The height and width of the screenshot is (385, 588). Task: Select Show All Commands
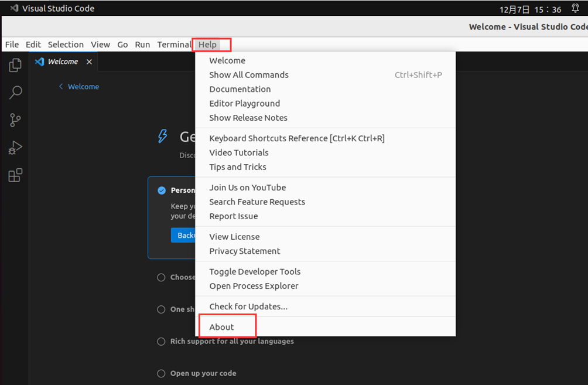(326, 74)
